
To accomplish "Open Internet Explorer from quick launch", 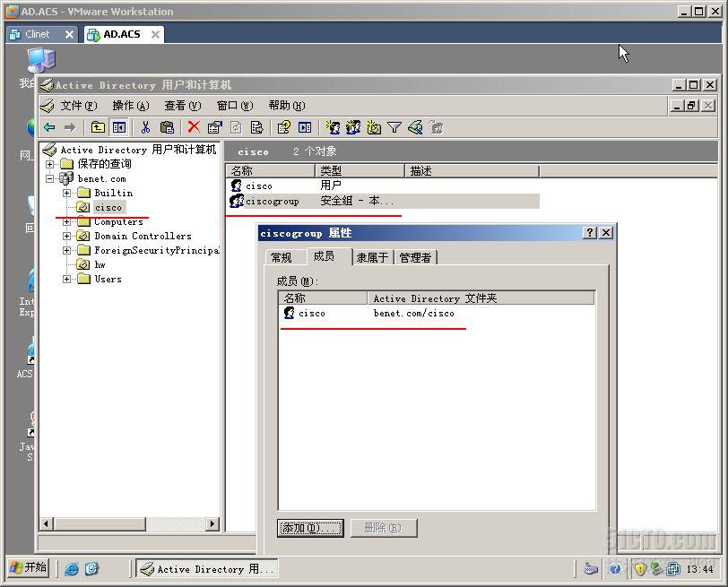I will tap(72, 568).
